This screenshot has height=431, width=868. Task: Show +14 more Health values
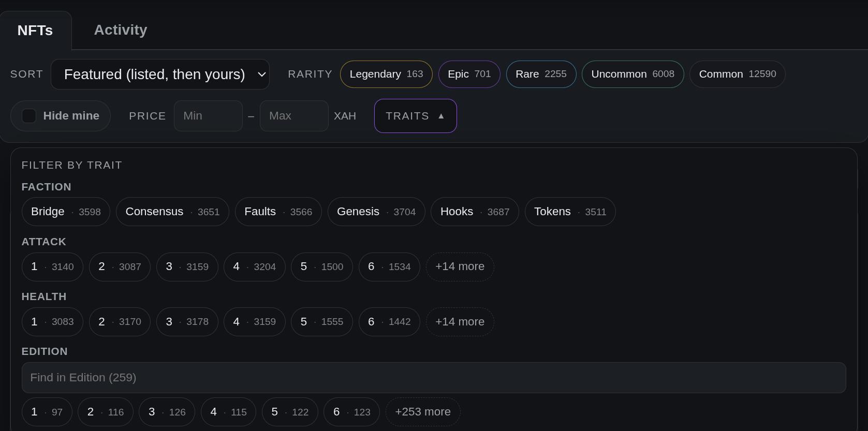pyautogui.click(x=460, y=322)
